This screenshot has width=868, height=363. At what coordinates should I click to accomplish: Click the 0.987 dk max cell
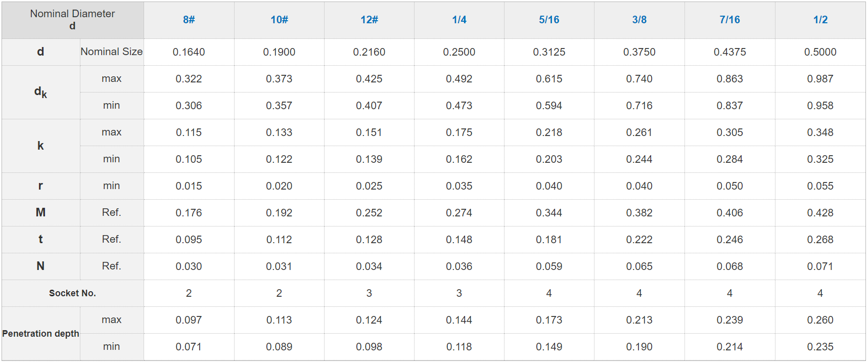coord(820,79)
